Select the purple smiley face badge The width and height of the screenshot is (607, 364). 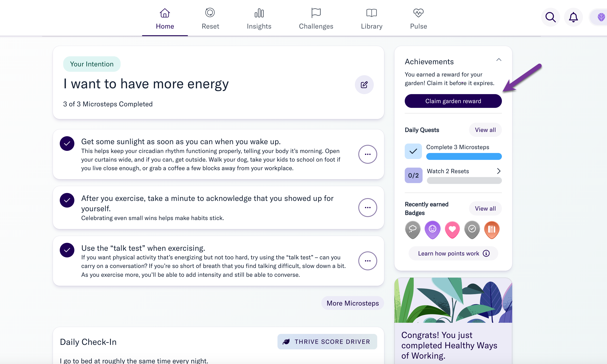coord(432,229)
